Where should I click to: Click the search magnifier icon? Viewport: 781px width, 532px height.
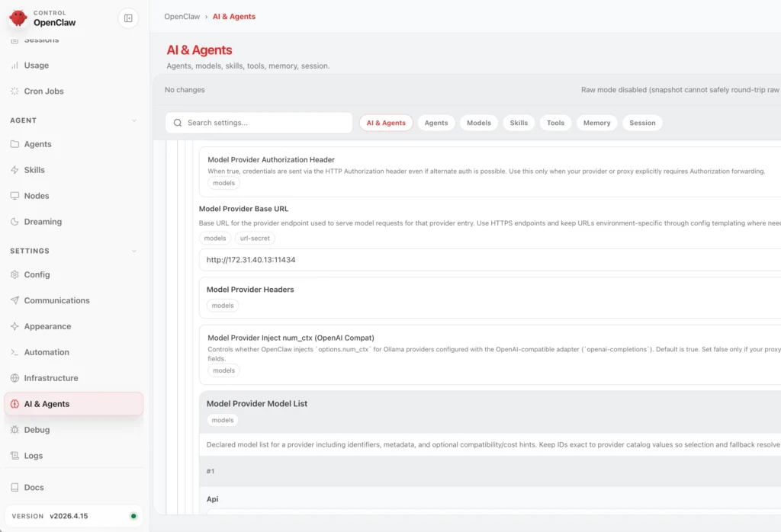pos(177,123)
